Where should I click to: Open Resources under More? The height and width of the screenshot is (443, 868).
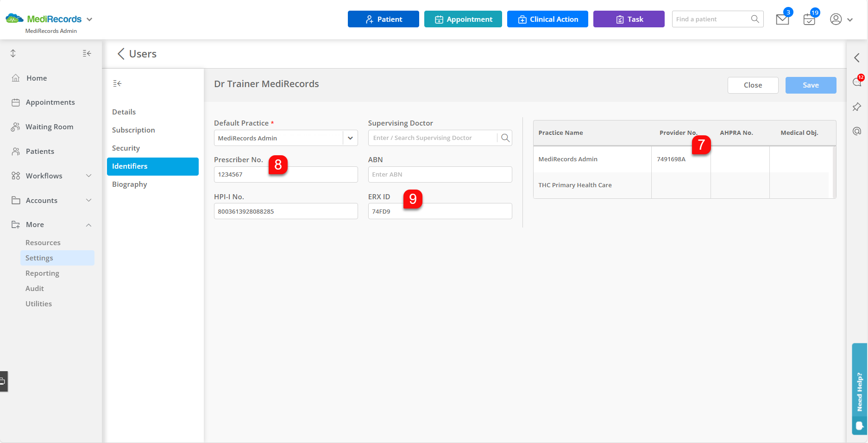tap(43, 243)
